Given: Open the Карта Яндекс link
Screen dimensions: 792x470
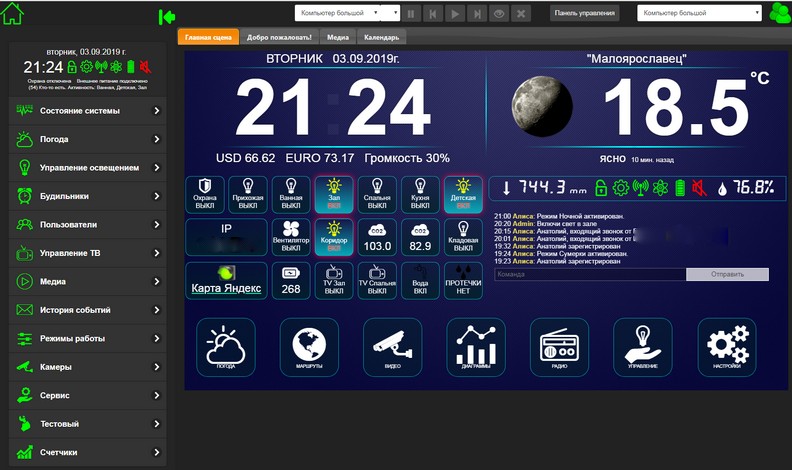Looking at the screenshot, I should coord(226,288).
